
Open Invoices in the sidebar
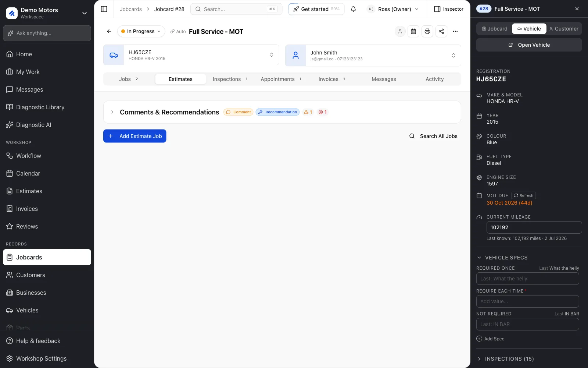tap(47, 209)
